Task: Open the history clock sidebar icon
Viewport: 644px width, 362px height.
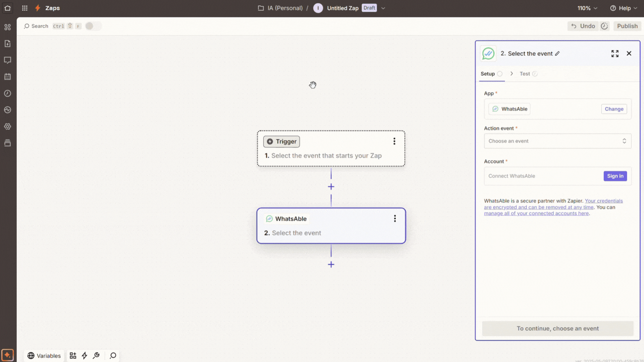Action: [x=8, y=93]
